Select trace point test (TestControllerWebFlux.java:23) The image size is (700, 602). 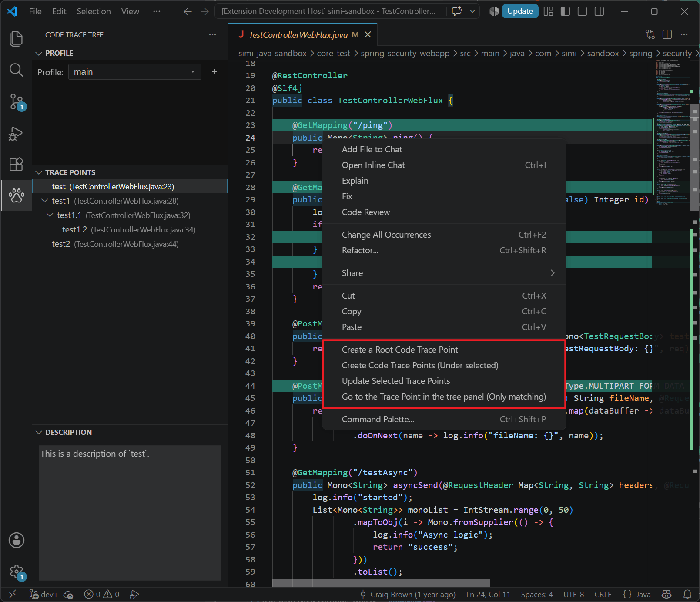click(130, 186)
